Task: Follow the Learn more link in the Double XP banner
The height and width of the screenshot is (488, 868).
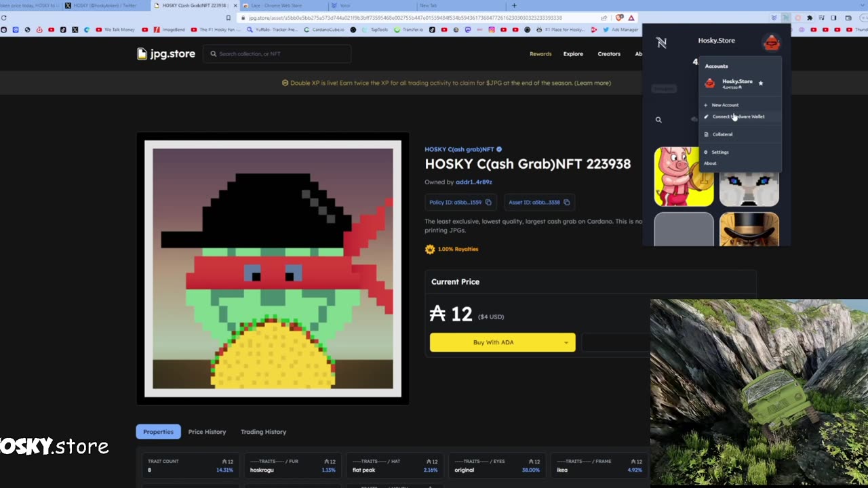Action: pyautogui.click(x=593, y=83)
